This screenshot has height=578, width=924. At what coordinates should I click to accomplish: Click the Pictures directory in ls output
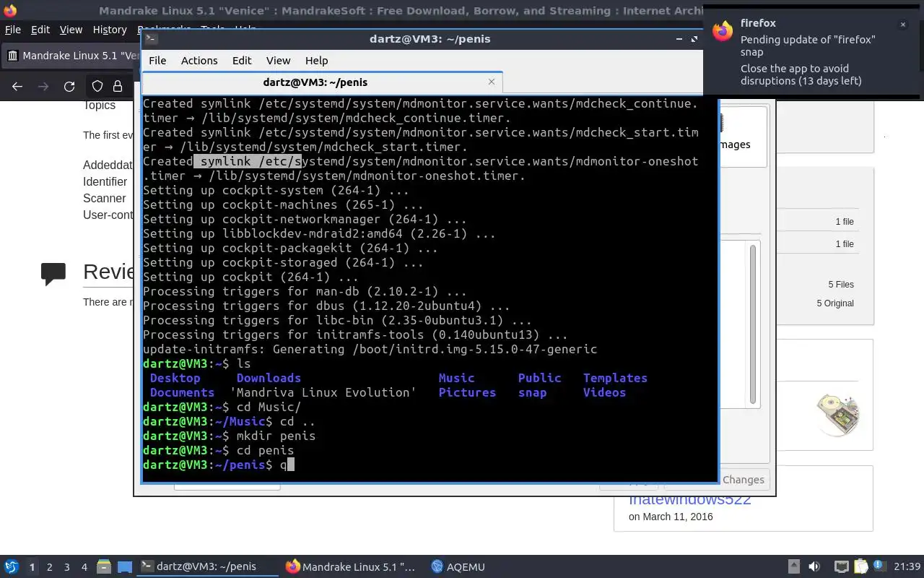pyautogui.click(x=467, y=392)
